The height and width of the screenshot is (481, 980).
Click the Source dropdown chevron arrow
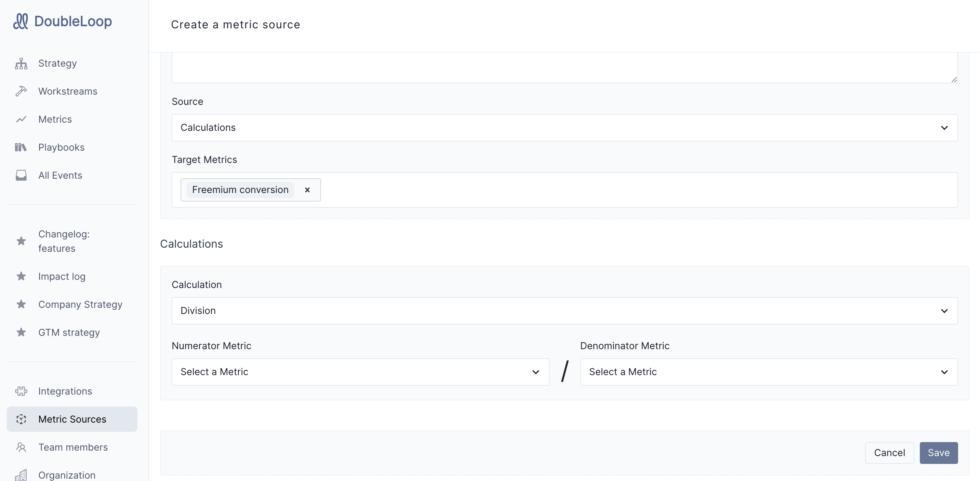click(x=944, y=128)
